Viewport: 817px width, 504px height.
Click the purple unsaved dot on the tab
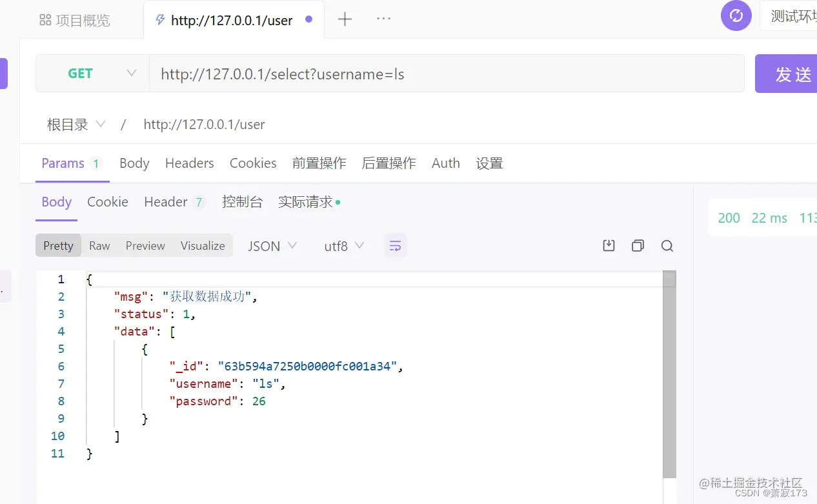(x=308, y=19)
